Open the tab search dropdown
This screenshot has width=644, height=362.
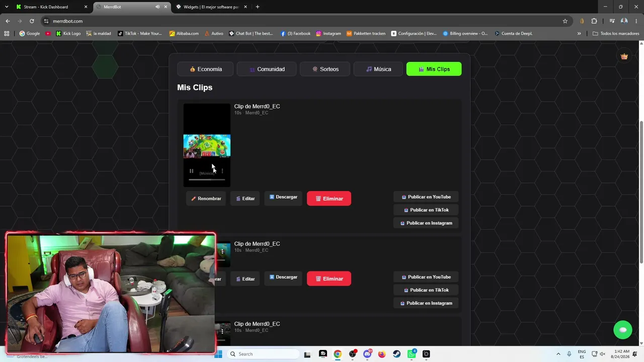point(7,7)
